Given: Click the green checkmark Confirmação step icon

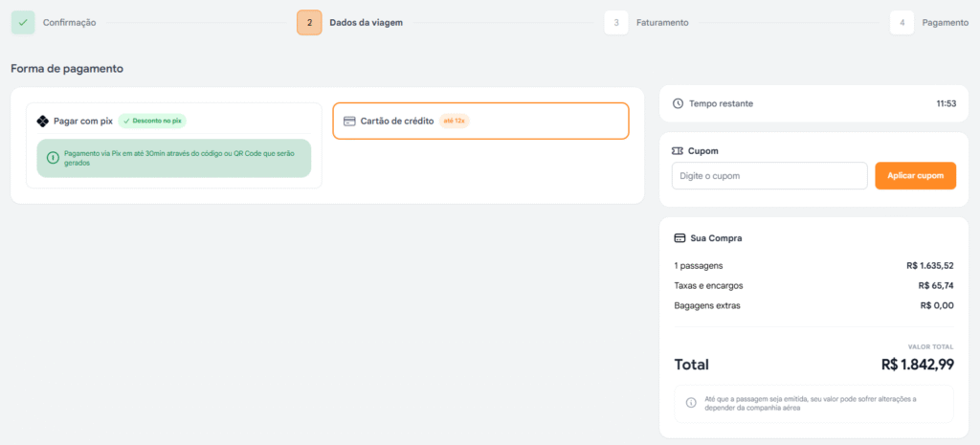Looking at the screenshot, I should pos(23,22).
